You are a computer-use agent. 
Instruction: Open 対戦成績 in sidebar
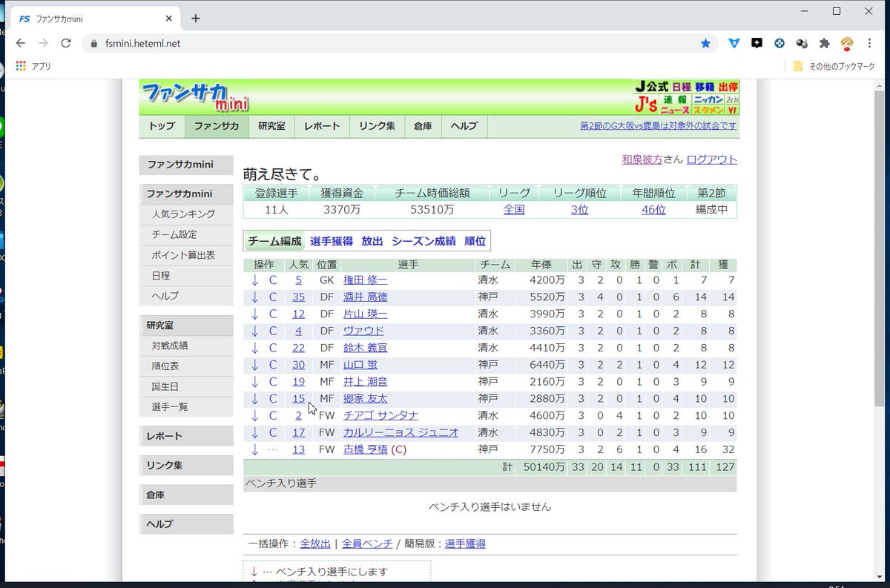170,346
